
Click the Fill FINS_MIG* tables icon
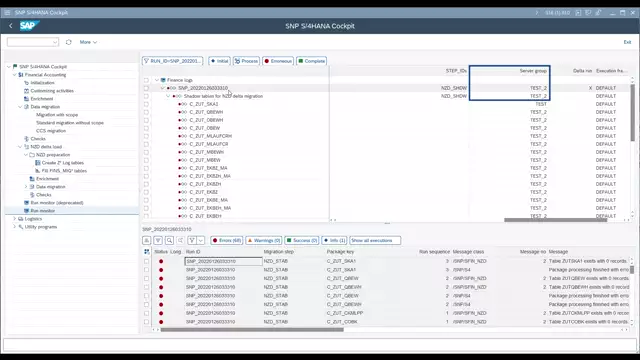pos(38,171)
